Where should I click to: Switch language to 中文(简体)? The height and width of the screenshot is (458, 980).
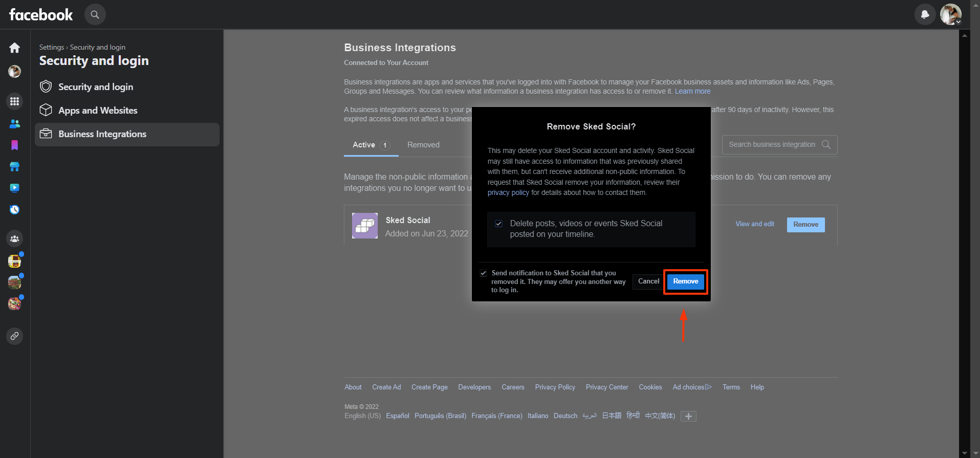pyautogui.click(x=660, y=416)
